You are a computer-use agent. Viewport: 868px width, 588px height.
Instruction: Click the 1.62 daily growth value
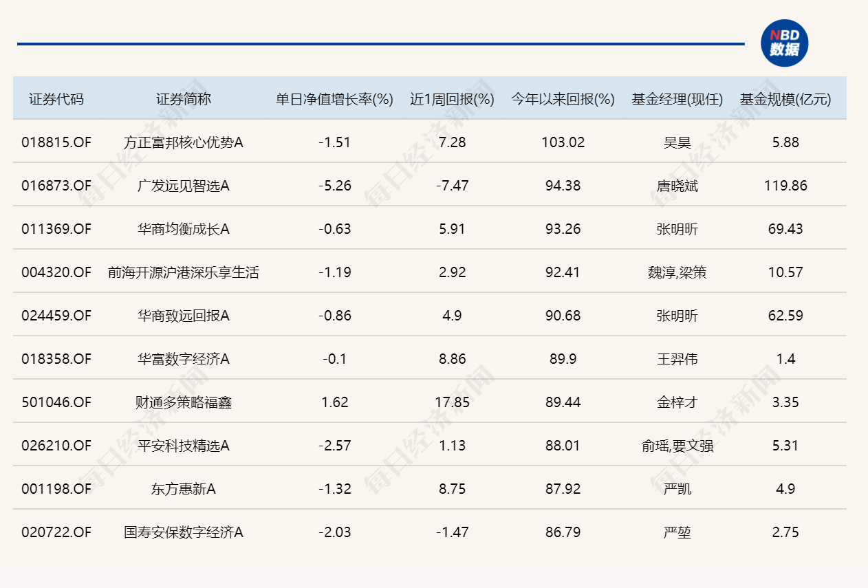coord(335,402)
